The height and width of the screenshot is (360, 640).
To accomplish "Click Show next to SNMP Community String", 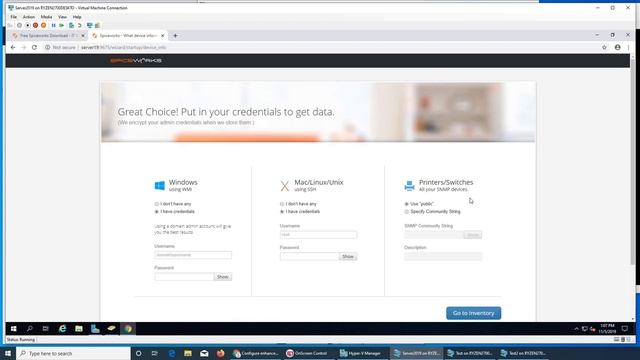I will point(472,235).
